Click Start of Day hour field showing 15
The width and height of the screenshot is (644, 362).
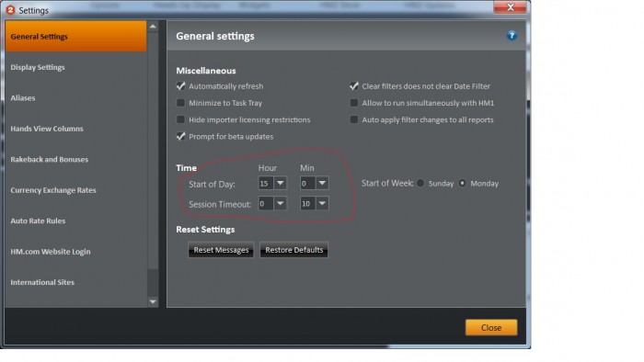(266, 183)
